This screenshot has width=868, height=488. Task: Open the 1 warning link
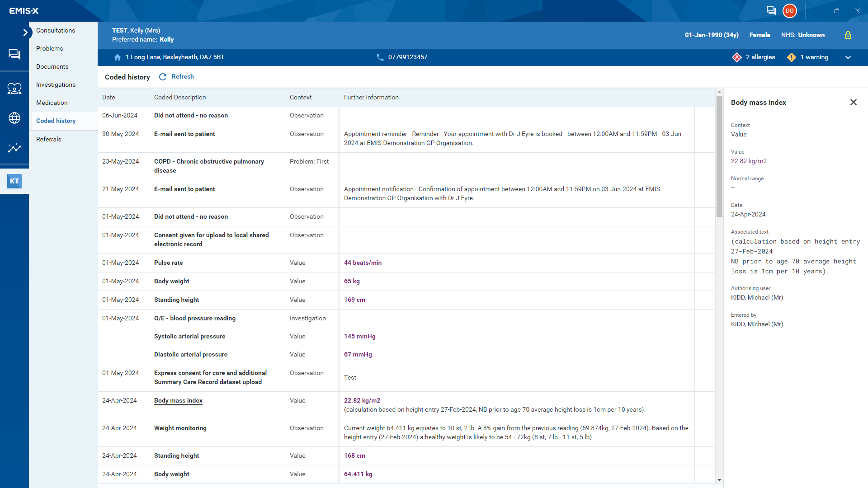(x=814, y=57)
